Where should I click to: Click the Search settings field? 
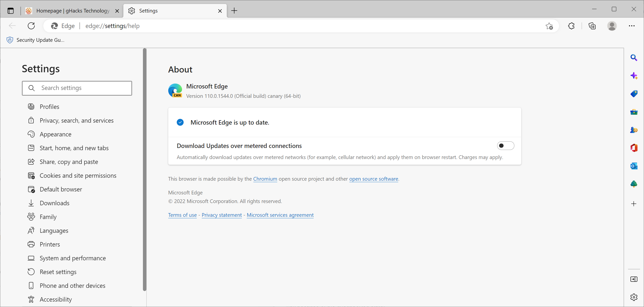tap(77, 88)
